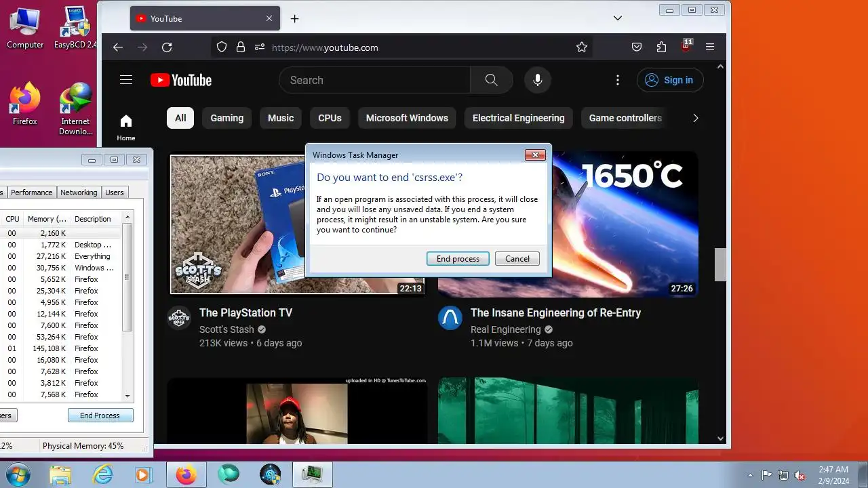Open Windows Media Player taskbar icon
Image resolution: width=868 pixels, height=488 pixels.
[x=143, y=474]
